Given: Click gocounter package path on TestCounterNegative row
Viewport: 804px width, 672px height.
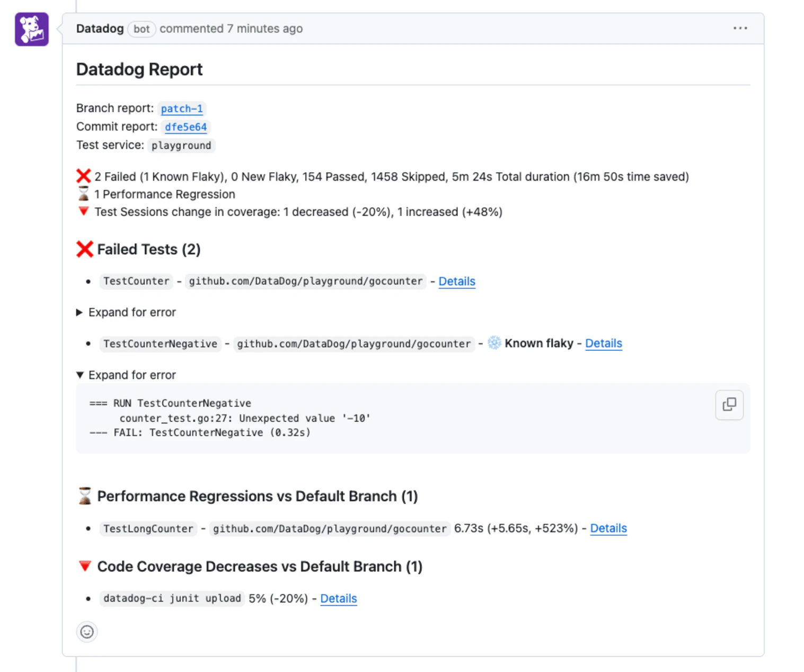Looking at the screenshot, I should coord(354,344).
